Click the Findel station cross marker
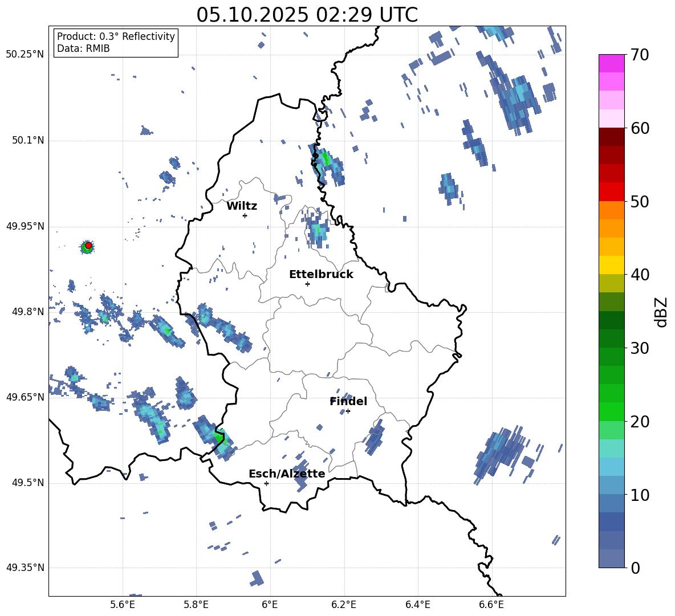 (x=348, y=411)
